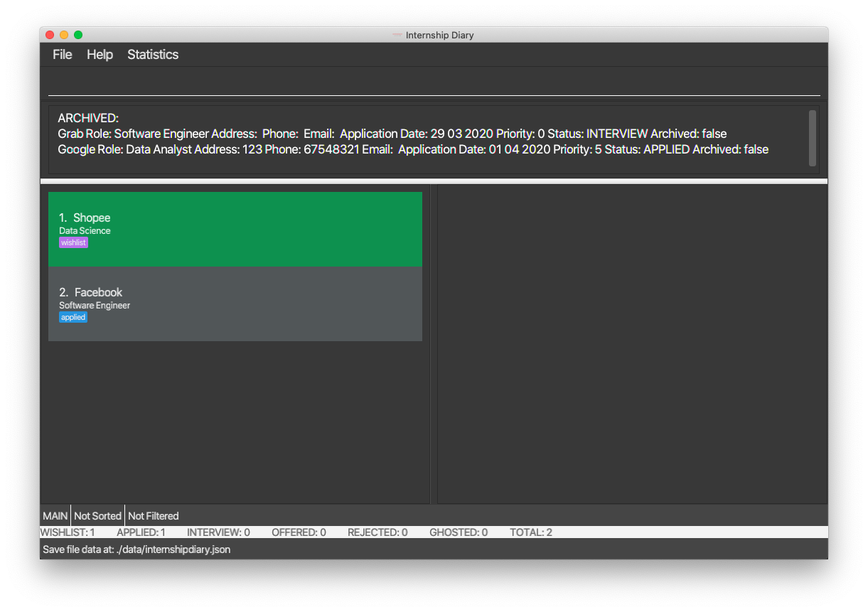Click the WISHLIST: 1 counter
Screen dimensions: 868x612
click(68, 532)
